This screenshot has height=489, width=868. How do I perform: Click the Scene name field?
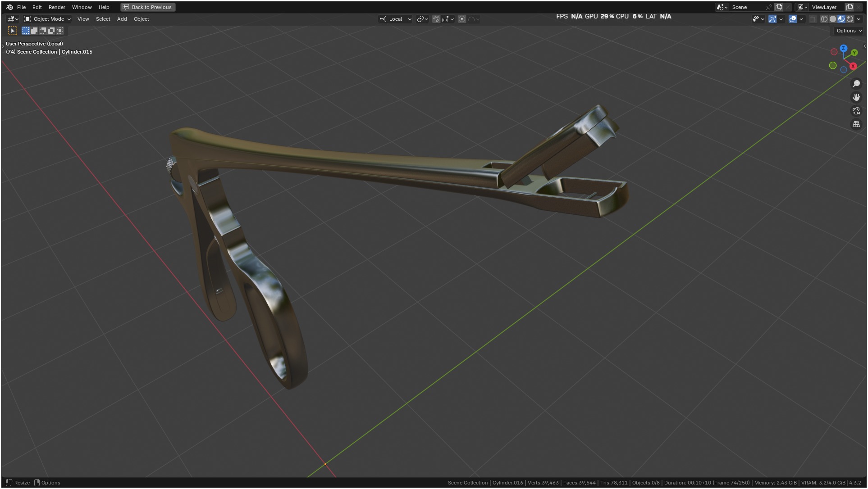tap(748, 7)
